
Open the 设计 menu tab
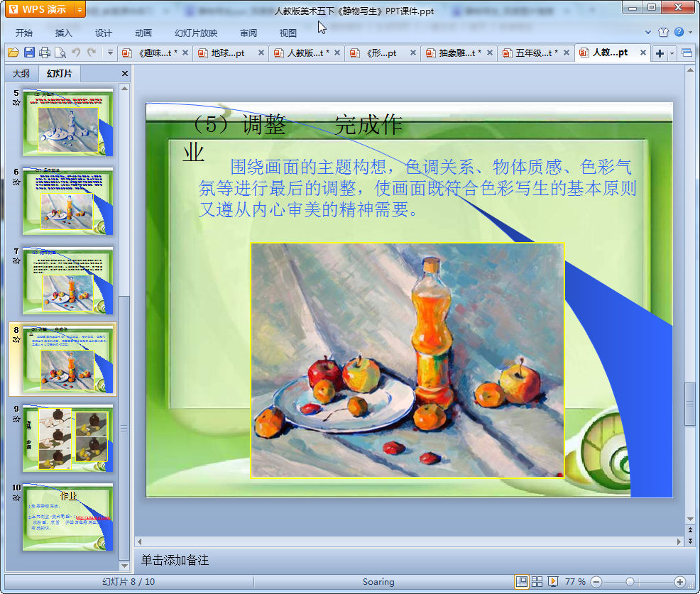point(103,33)
